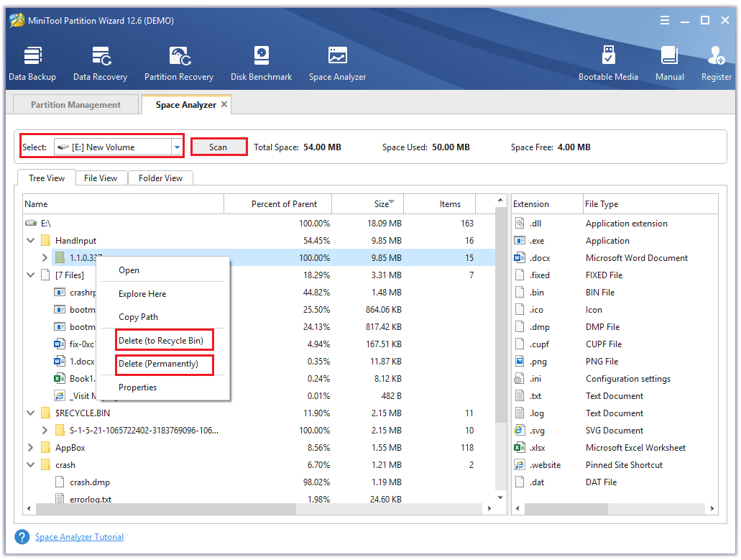This screenshot has width=741, height=560.
Task: Open the Partition Recovery tool
Action: (179, 63)
